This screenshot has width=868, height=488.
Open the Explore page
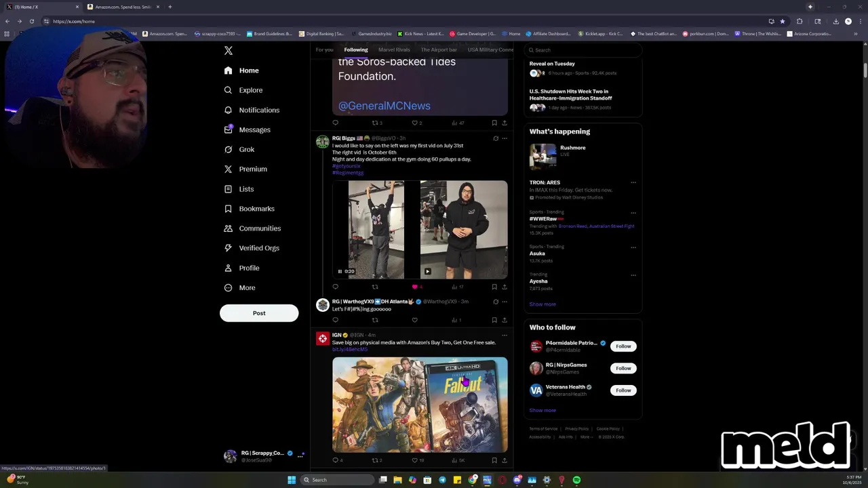click(243, 90)
